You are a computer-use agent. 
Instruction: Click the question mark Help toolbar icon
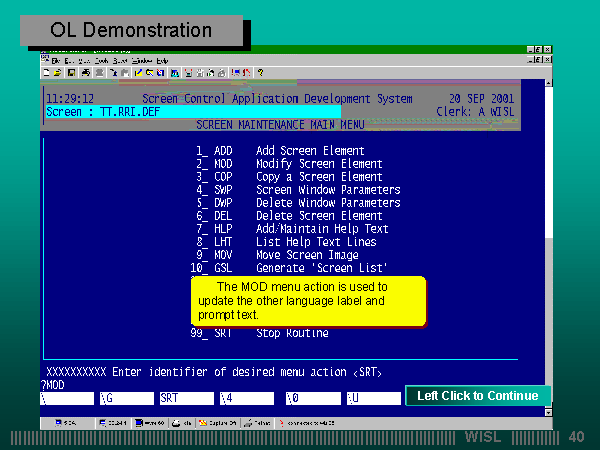point(260,73)
